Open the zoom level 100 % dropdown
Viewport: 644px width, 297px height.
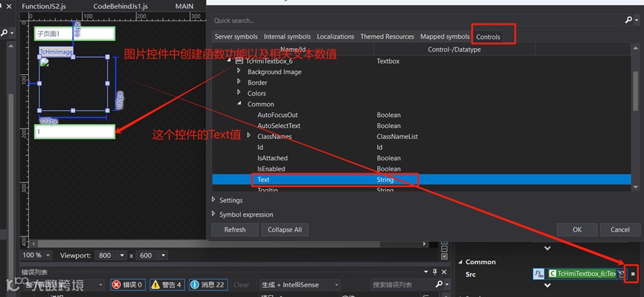coord(49,255)
